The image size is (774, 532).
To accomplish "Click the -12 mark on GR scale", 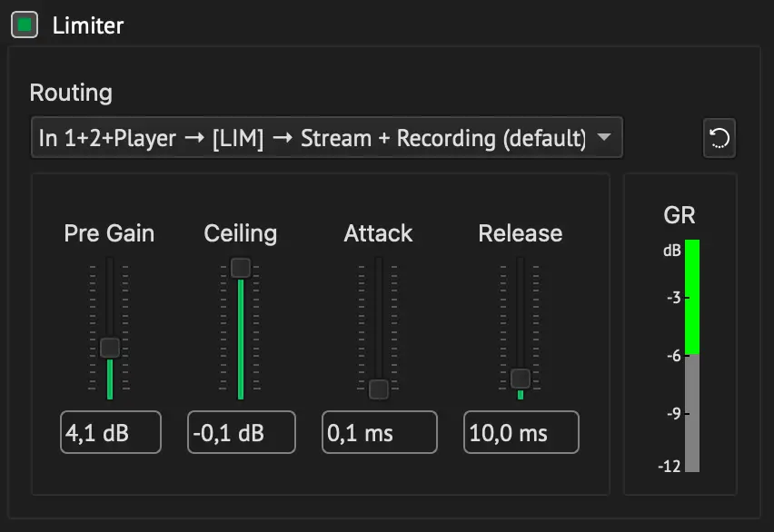I will (670, 466).
